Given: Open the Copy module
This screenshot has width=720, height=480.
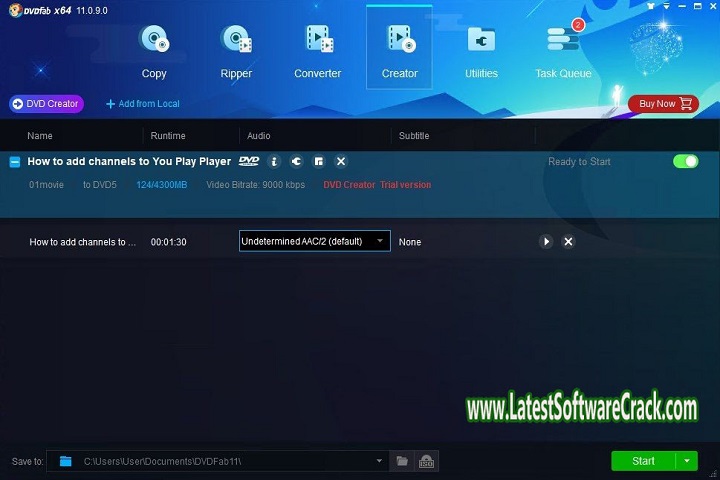Looking at the screenshot, I should tap(154, 50).
